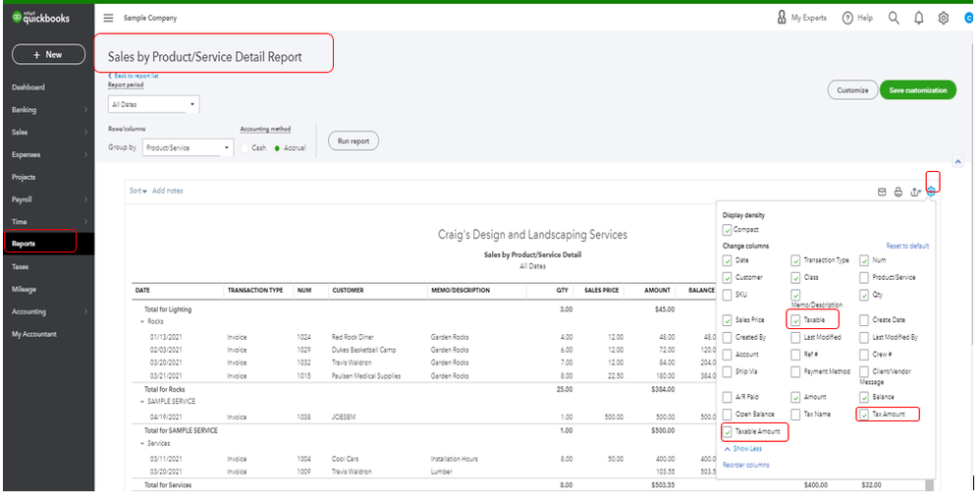Expand the Sort dropdown
The width and height of the screenshot is (980, 503).
[x=137, y=191]
